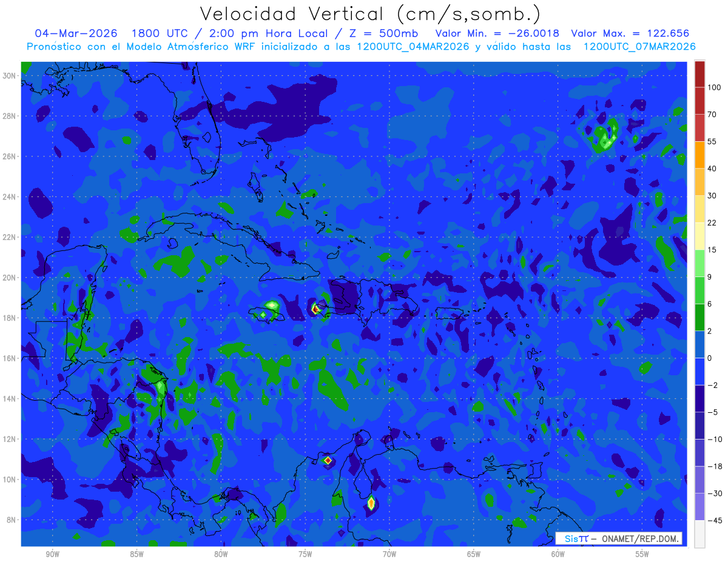Pick the light green colorbar segment between 9 and 15
Screen dimensions: 728x562
point(699,263)
